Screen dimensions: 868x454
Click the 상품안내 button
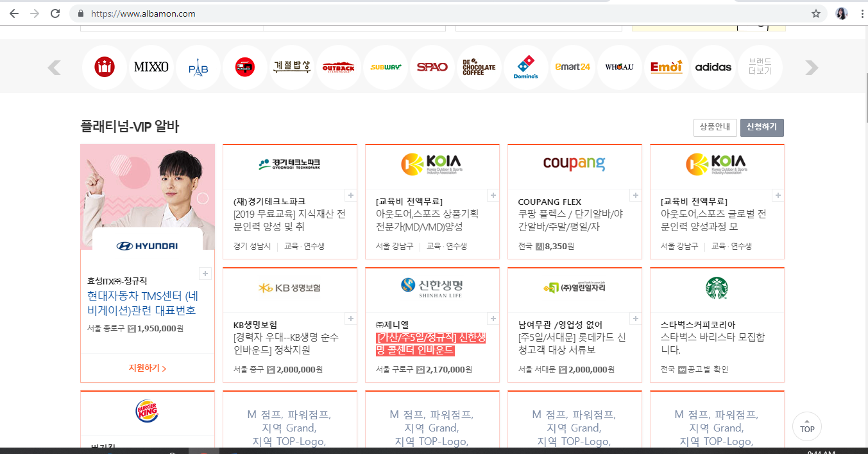point(715,128)
